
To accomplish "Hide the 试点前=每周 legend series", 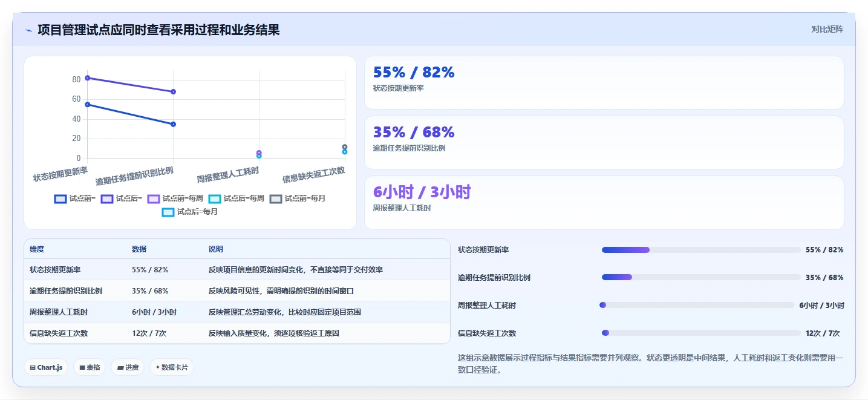I will [x=175, y=198].
